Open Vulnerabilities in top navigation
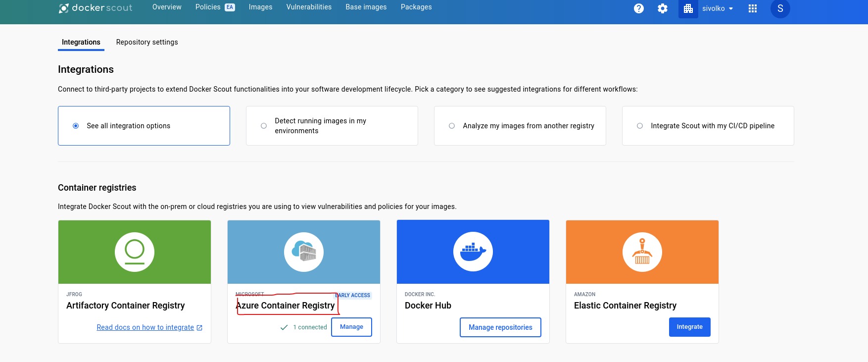868x362 pixels. pos(309,7)
